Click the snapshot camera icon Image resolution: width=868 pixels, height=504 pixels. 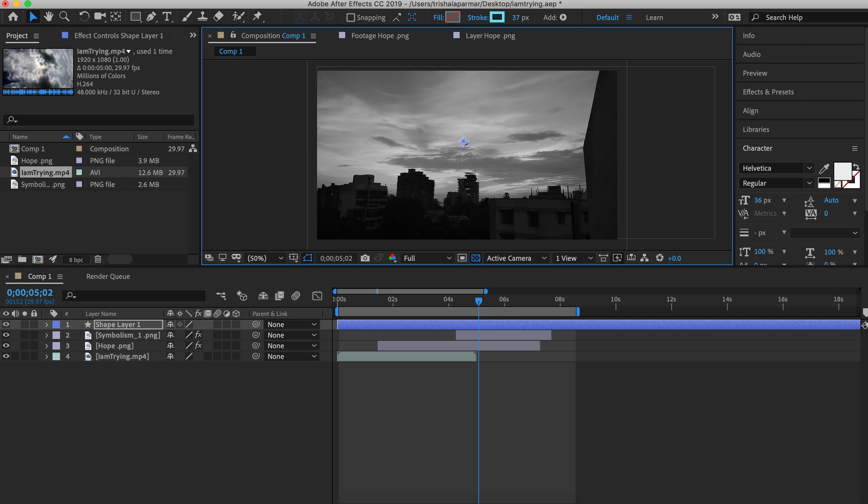365,258
